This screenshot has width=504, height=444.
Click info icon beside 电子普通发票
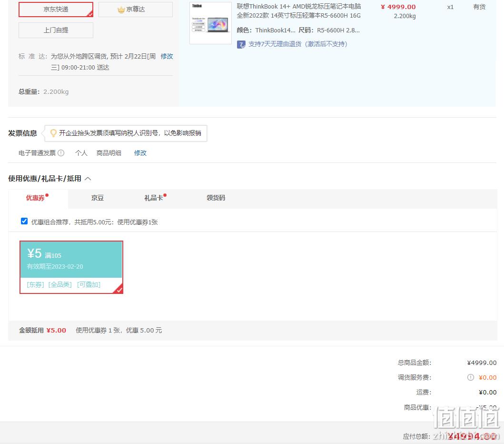click(61, 153)
